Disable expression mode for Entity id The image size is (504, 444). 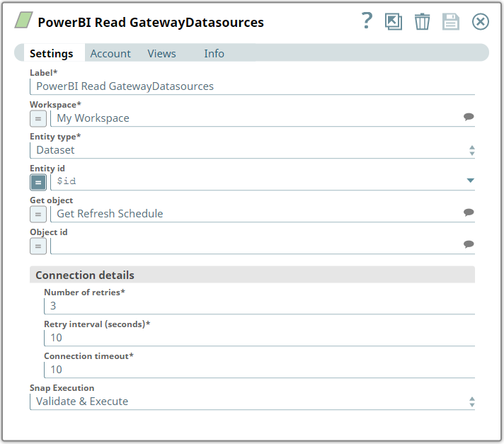[38, 182]
